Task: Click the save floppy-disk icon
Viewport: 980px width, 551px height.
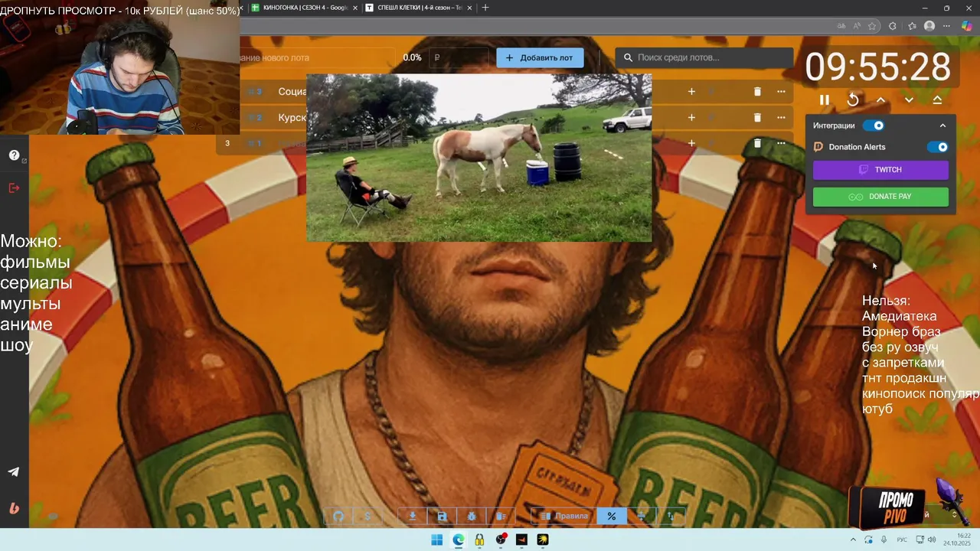Action: click(x=442, y=517)
